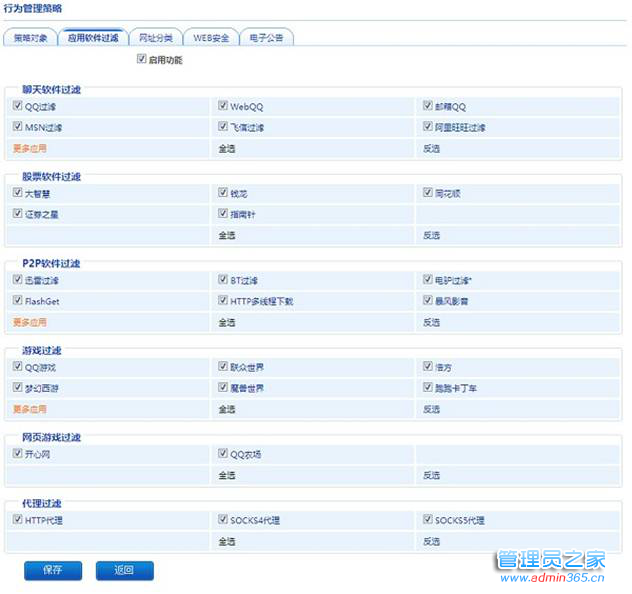Uncheck 阿里旺旺过滤 checkbox
This screenshot has height=594, width=632.
click(428, 127)
